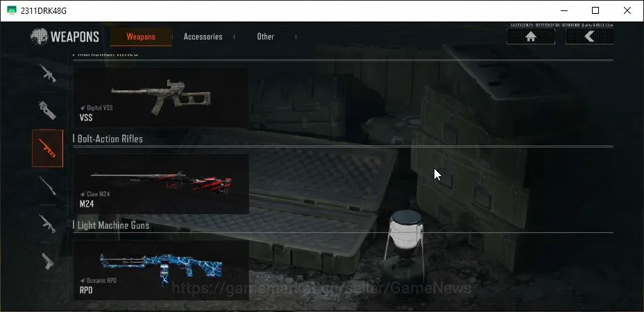The height and width of the screenshot is (312, 644).
Task: Minimize the 2311DRK48G window
Action: [563, 10]
